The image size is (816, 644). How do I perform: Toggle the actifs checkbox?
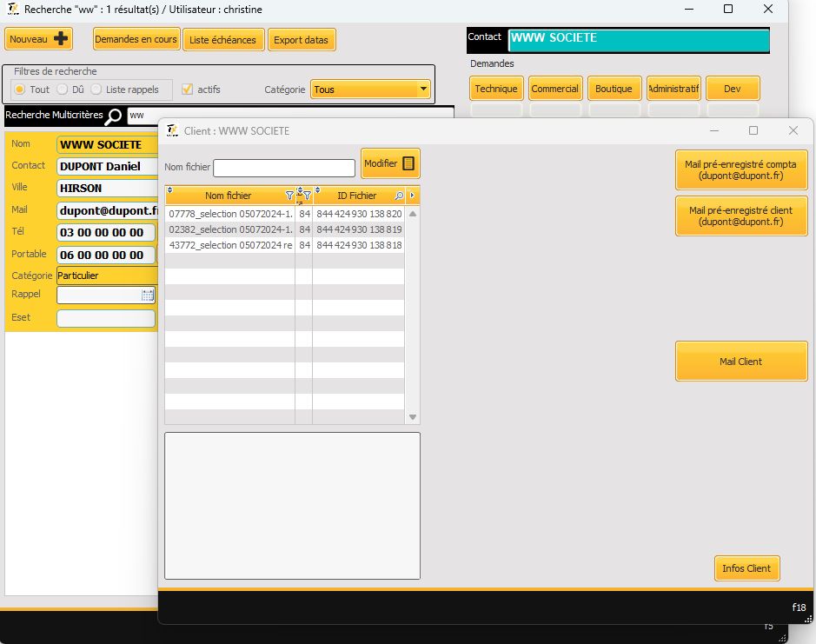tap(187, 90)
